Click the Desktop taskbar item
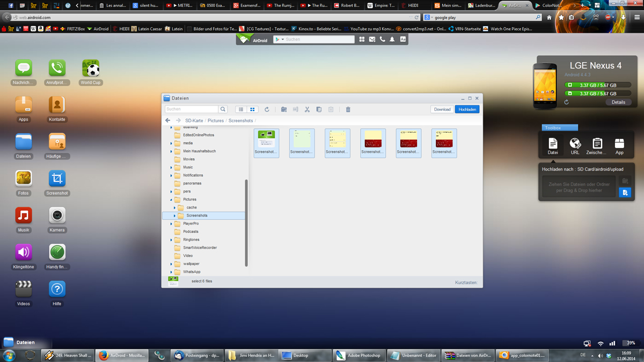Screen dimensions: 644x362 (304, 355)
